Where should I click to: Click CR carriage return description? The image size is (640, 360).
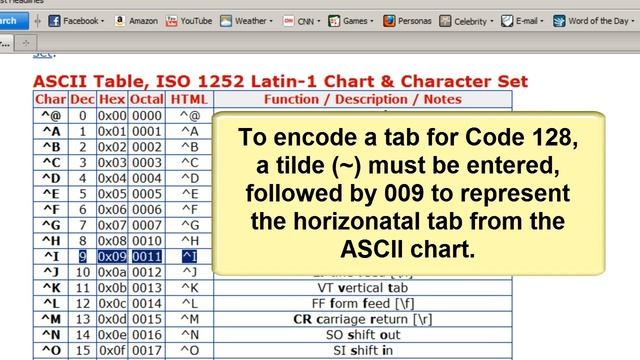click(x=363, y=319)
